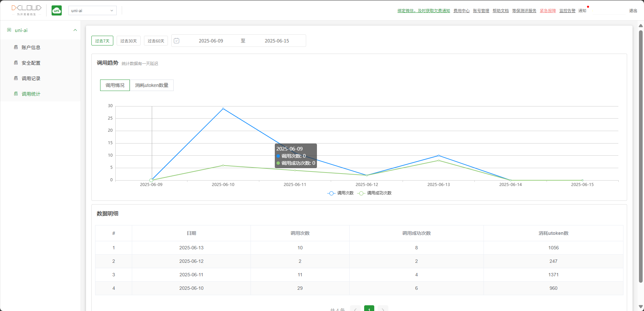Click 调用趋势 section heading
The width and height of the screenshot is (644, 311).
coord(108,63)
